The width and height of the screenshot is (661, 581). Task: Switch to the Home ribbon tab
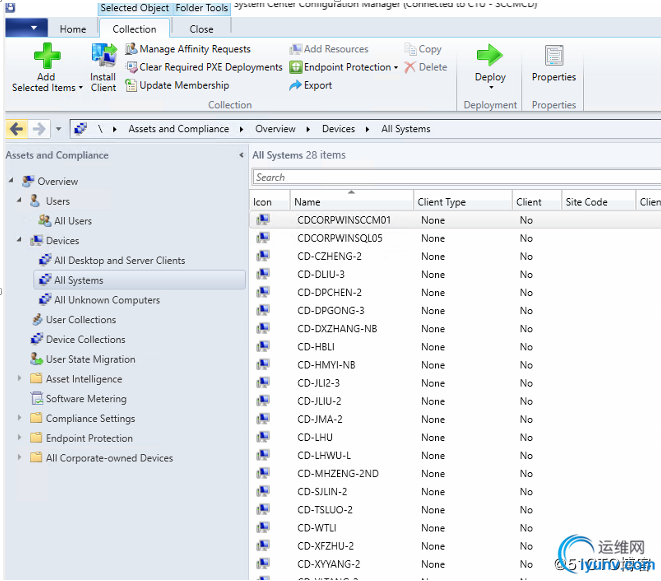pos(73,29)
